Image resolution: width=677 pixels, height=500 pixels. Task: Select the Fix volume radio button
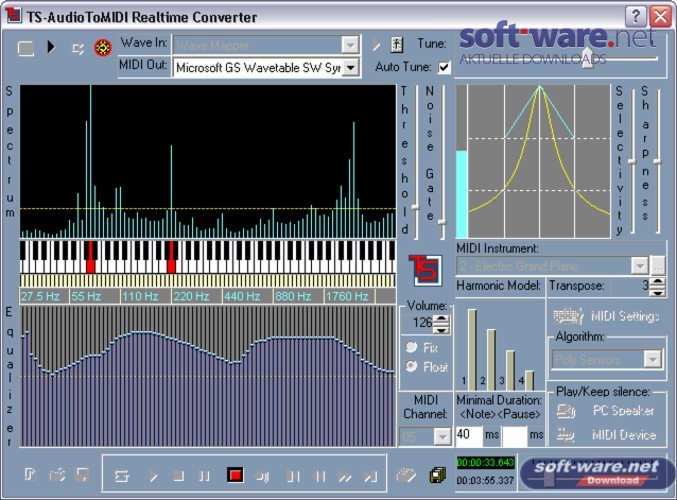tap(411, 347)
